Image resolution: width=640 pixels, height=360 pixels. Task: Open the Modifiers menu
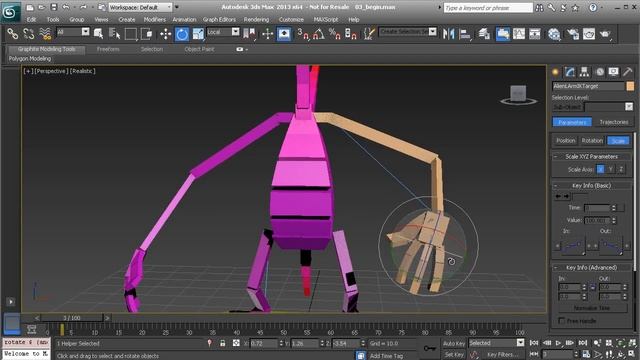tap(154, 19)
